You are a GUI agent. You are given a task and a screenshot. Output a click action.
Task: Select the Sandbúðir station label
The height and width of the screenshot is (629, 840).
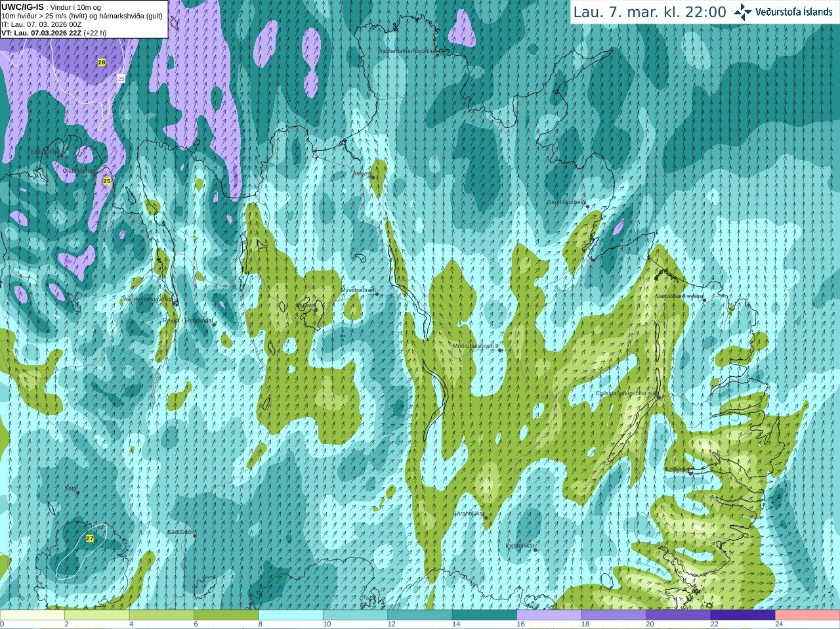click(180, 532)
